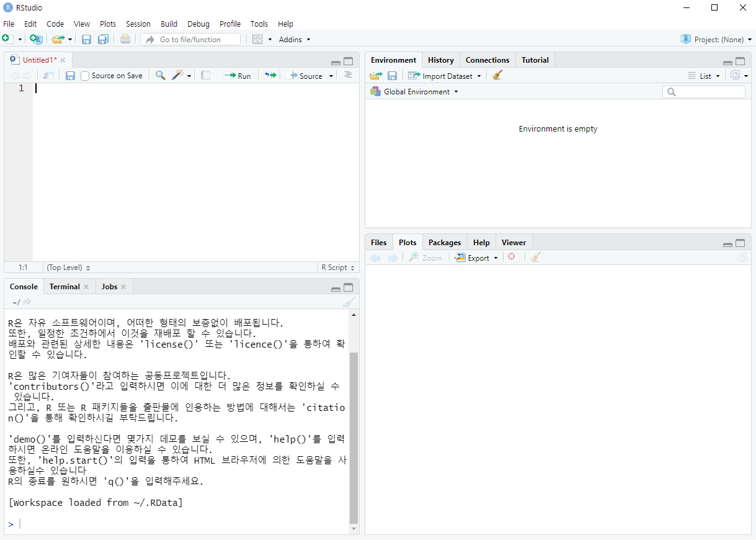The height and width of the screenshot is (540, 756).
Task: Maximize the source editor pane
Action: pos(349,61)
